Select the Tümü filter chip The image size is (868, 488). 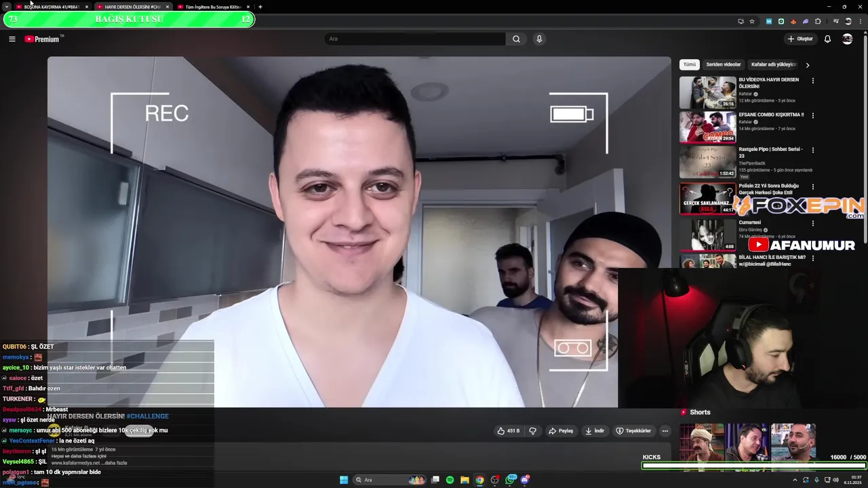coord(689,64)
